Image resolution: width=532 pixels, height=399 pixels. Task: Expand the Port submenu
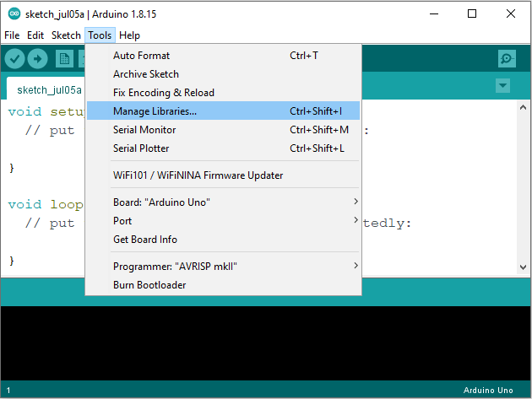click(x=223, y=221)
